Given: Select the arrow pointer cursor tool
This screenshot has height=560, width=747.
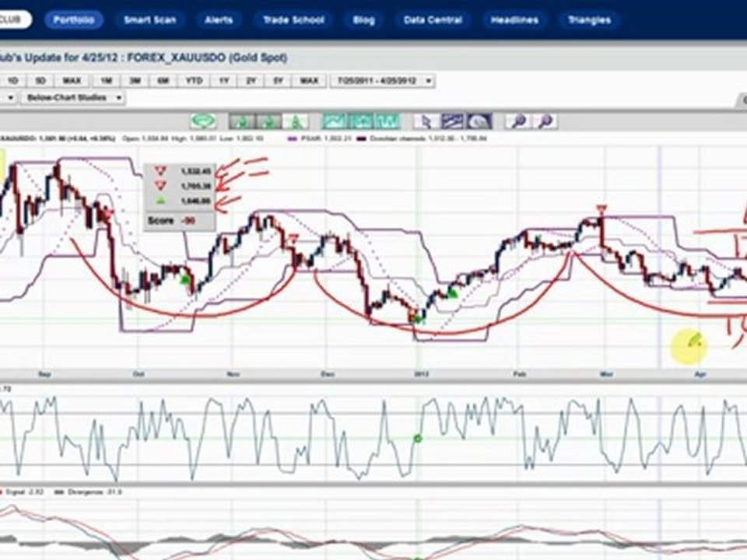Looking at the screenshot, I should click(x=426, y=121).
